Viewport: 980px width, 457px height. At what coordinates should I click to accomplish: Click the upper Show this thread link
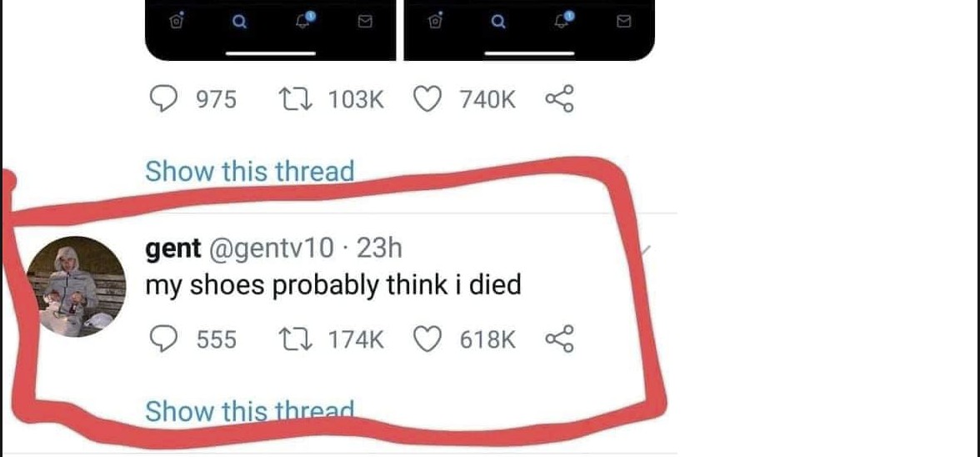coord(249,171)
